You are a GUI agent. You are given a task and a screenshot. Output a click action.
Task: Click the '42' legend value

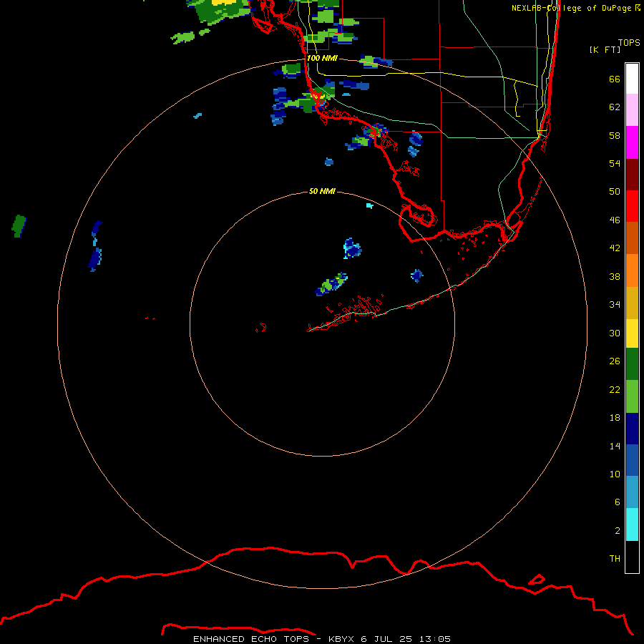click(615, 248)
